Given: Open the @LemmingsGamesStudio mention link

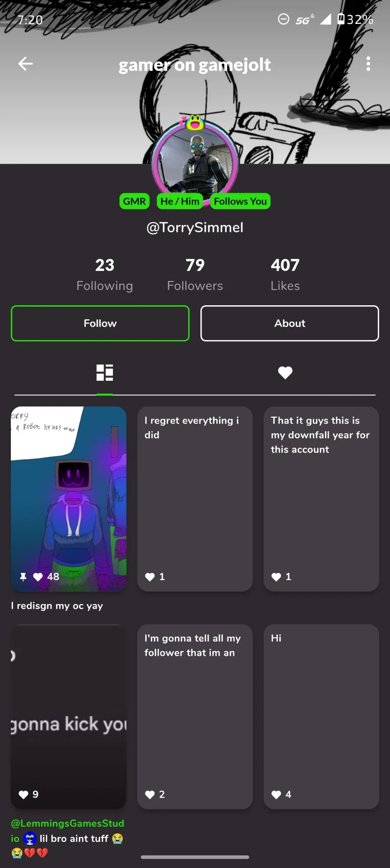Looking at the screenshot, I should click(x=67, y=830).
